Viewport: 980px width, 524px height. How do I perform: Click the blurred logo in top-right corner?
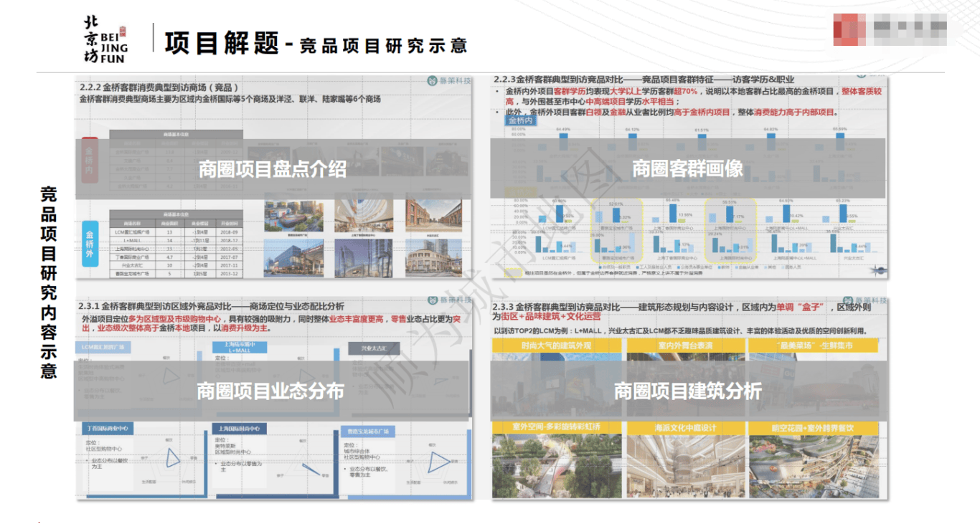coord(890,28)
